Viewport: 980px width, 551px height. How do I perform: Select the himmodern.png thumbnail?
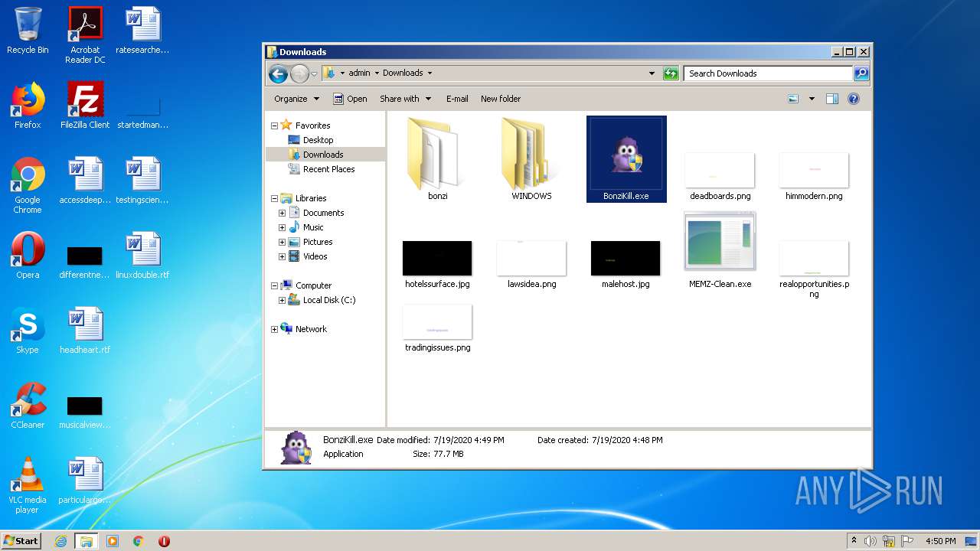pos(814,170)
